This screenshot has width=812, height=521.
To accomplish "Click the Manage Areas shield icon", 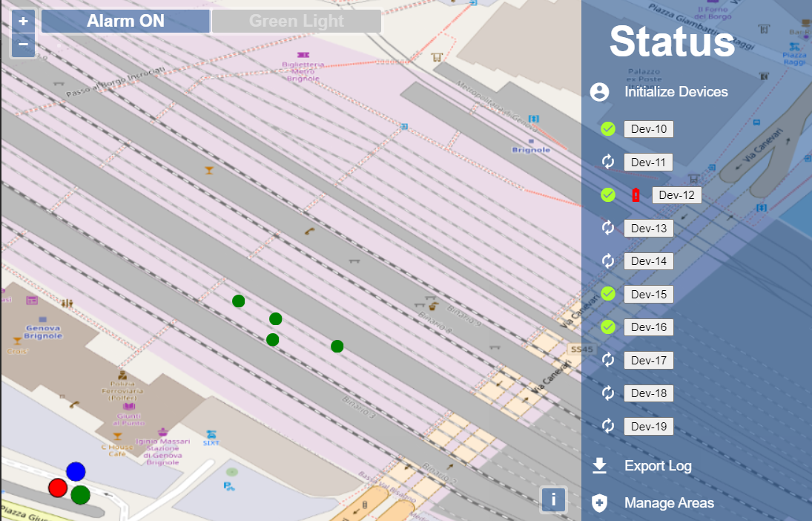I will click(599, 503).
